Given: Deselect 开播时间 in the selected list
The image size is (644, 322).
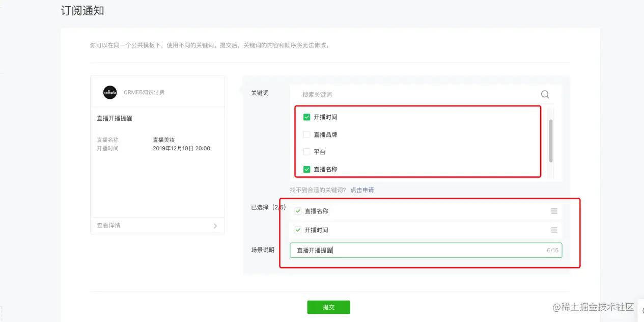Looking at the screenshot, I should tap(298, 230).
